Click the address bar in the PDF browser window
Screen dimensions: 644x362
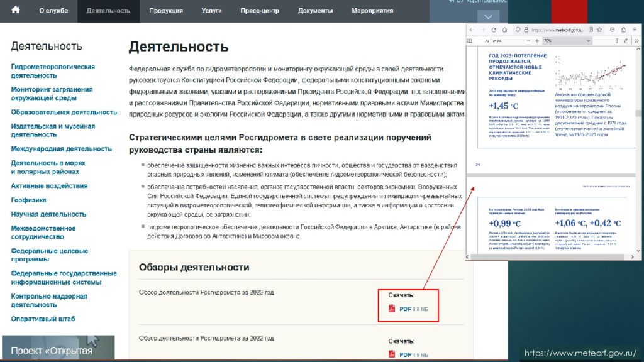pos(557,30)
